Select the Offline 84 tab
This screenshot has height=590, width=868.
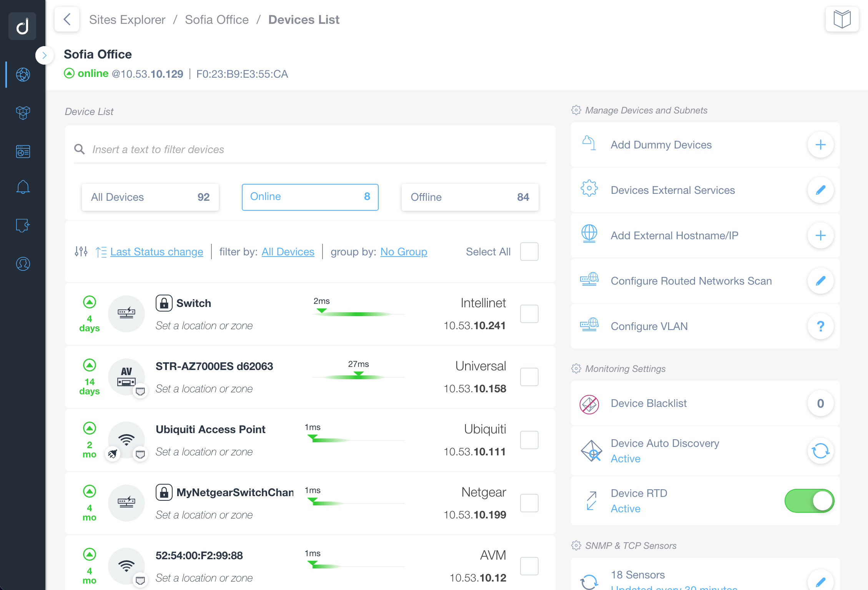(470, 197)
